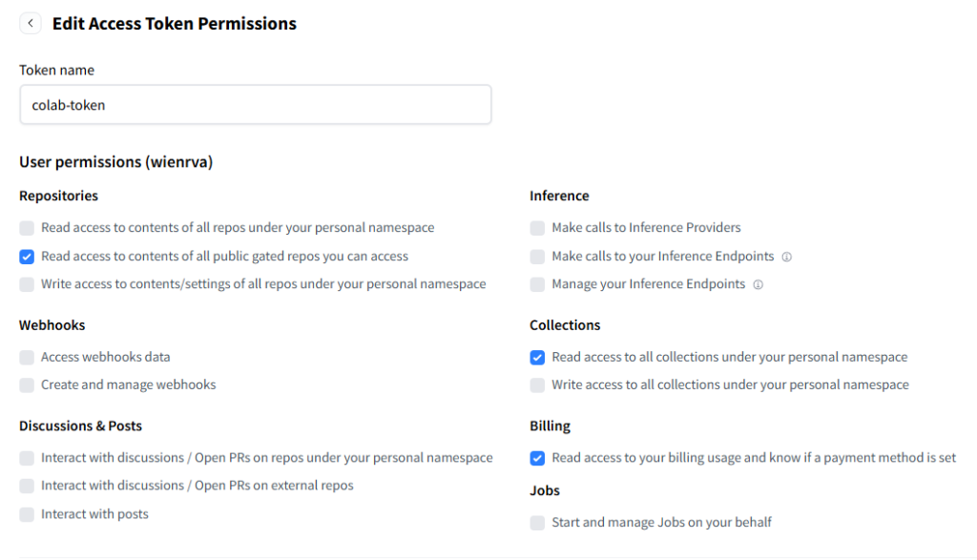Uncheck read access to all collections
The height and width of the screenshot is (560, 977).
coord(537,357)
